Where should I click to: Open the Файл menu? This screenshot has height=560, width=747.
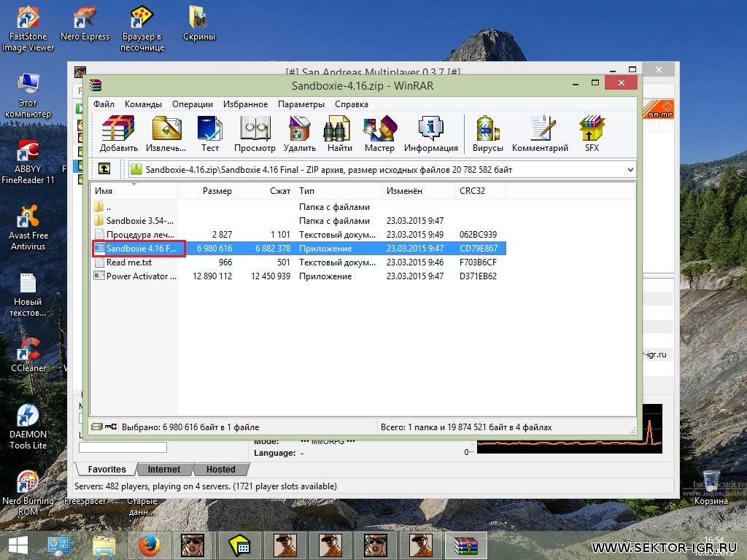click(x=104, y=104)
